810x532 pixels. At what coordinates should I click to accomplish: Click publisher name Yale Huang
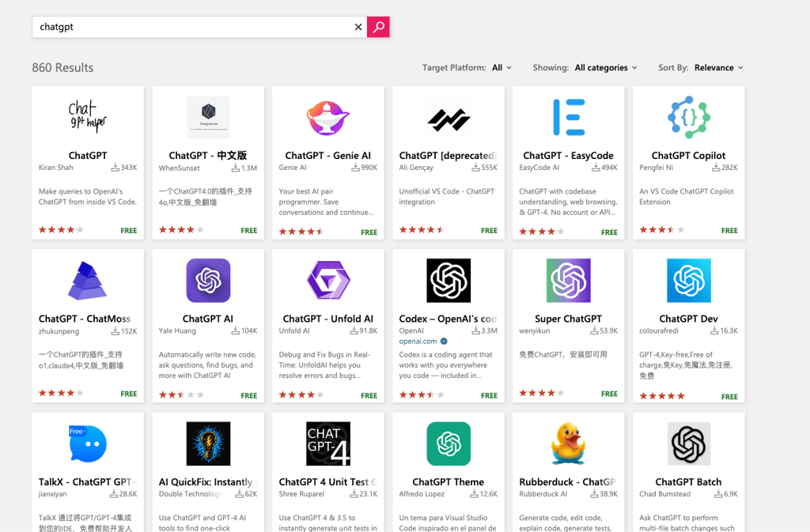click(x=177, y=330)
